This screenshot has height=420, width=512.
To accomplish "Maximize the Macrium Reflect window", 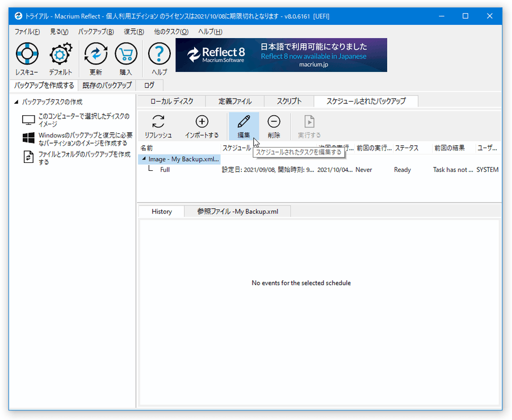I will 465,16.
